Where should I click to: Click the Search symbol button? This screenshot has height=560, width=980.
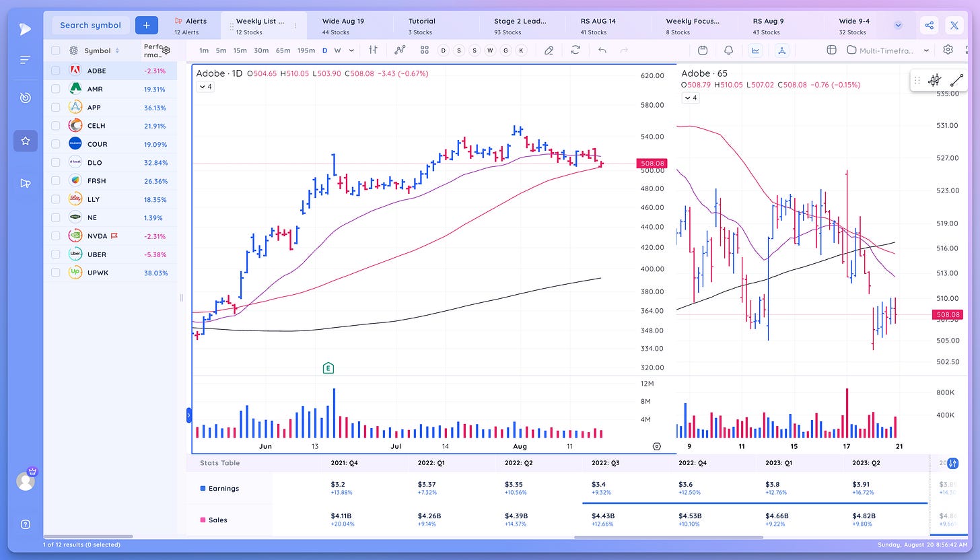click(x=91, y=25)
